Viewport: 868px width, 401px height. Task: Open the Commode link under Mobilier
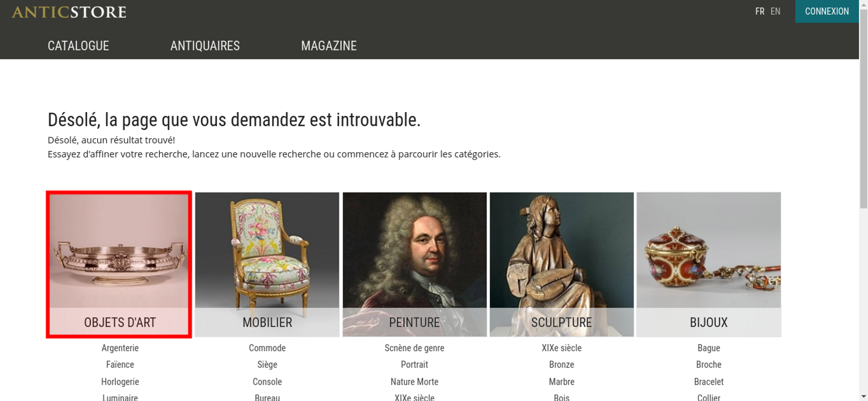pos(267,348)
